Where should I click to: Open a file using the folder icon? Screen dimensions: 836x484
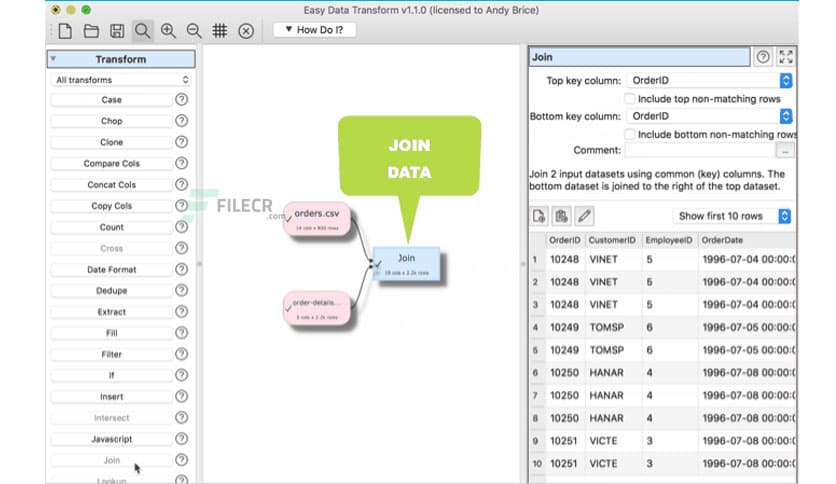point(91,31)
